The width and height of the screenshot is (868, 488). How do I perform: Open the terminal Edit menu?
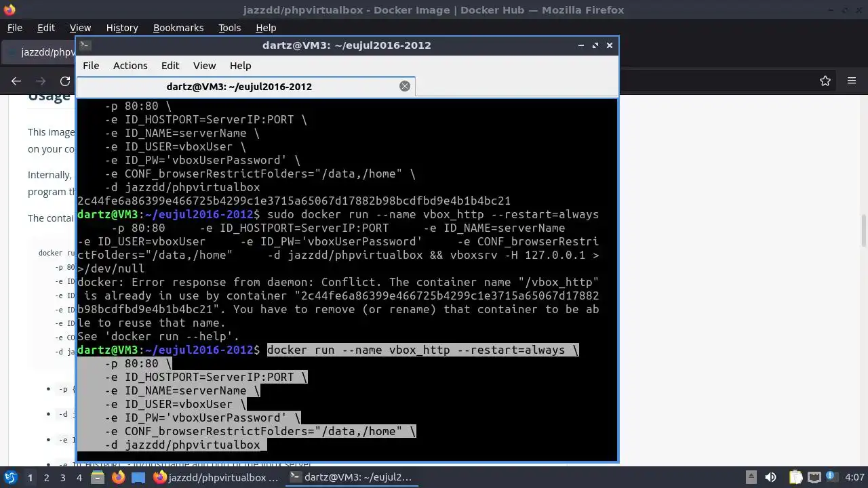[170, 66]
